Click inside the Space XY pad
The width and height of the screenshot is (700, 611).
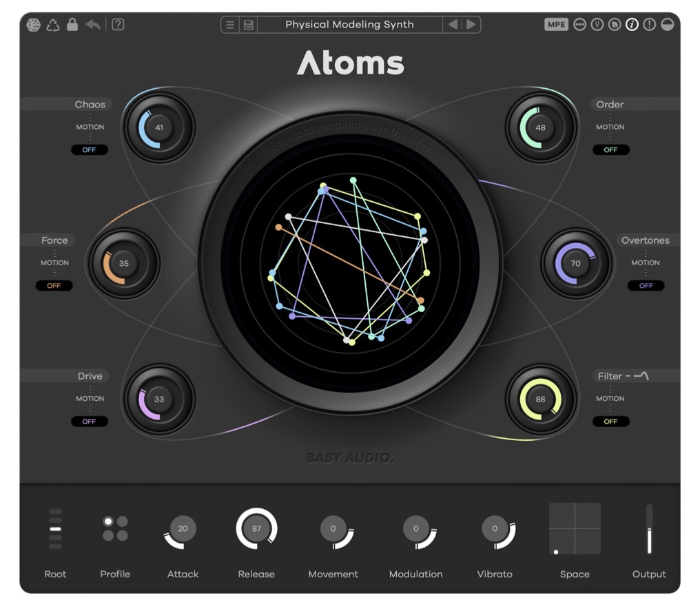(x=575, y=528)
